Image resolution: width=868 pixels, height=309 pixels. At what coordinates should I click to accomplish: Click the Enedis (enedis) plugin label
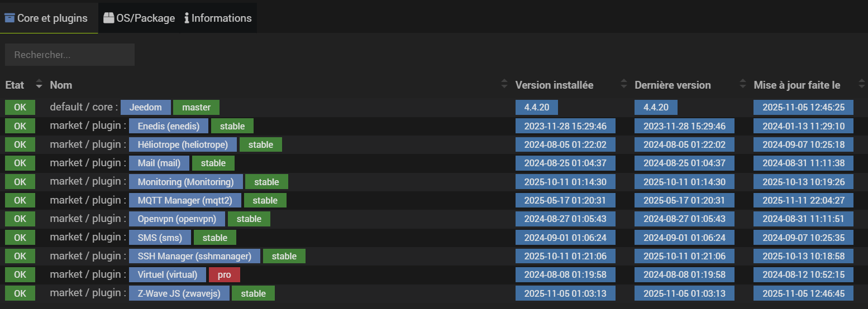[169, 126]
